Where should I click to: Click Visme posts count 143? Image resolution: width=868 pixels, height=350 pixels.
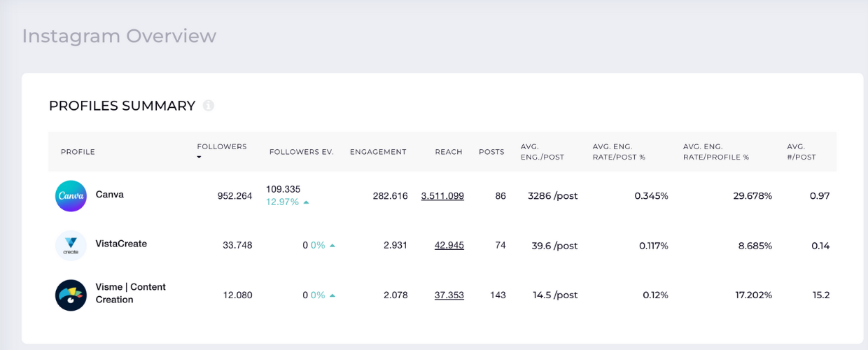498,295
